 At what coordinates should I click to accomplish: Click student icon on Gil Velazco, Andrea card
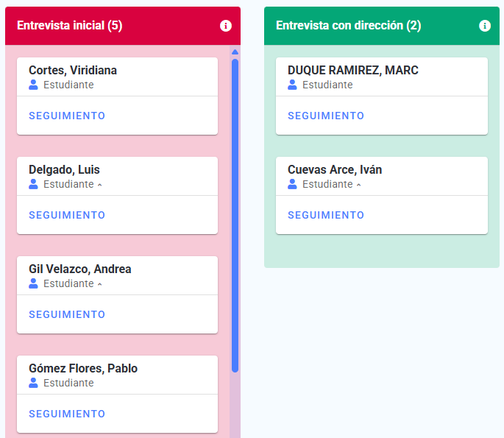point(33,283)
